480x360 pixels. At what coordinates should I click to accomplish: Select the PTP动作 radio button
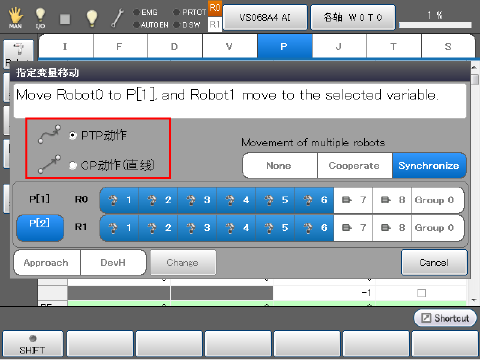tap(72, 135)
